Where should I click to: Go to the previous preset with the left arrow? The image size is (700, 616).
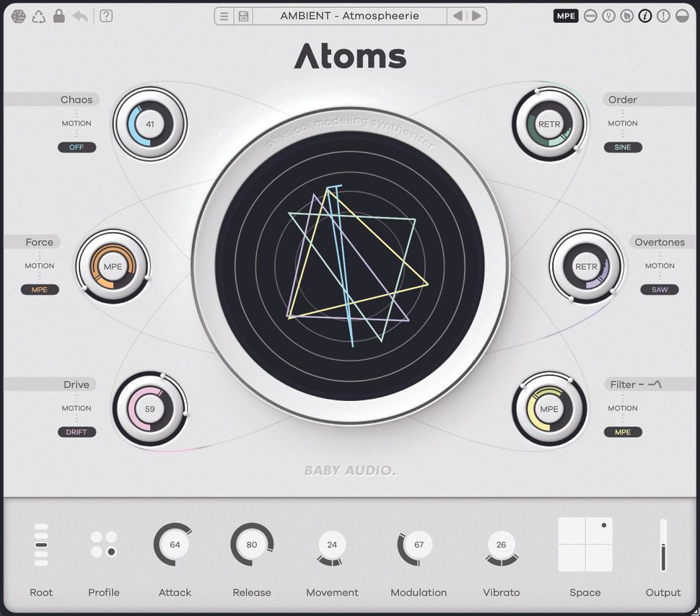[x=458, y=15]
